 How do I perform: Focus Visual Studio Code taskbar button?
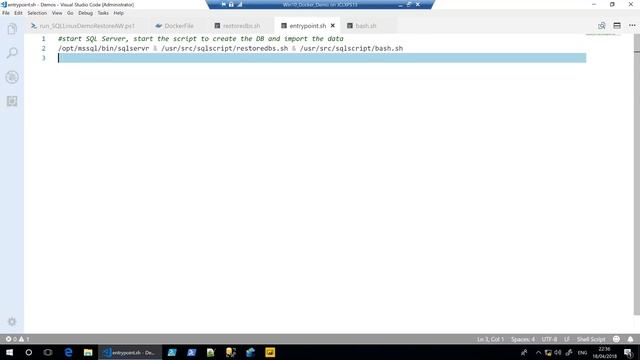point(130,352)
